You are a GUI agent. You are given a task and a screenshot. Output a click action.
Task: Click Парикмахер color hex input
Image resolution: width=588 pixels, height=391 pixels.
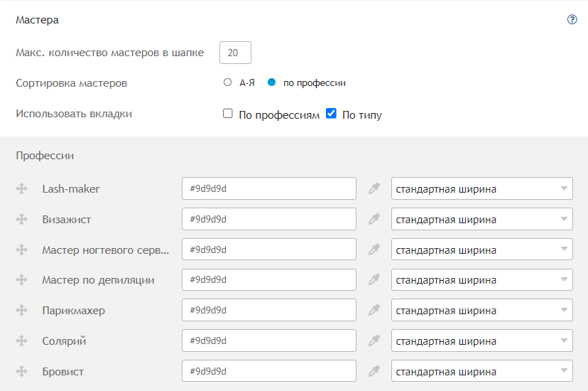pos(269,310)
